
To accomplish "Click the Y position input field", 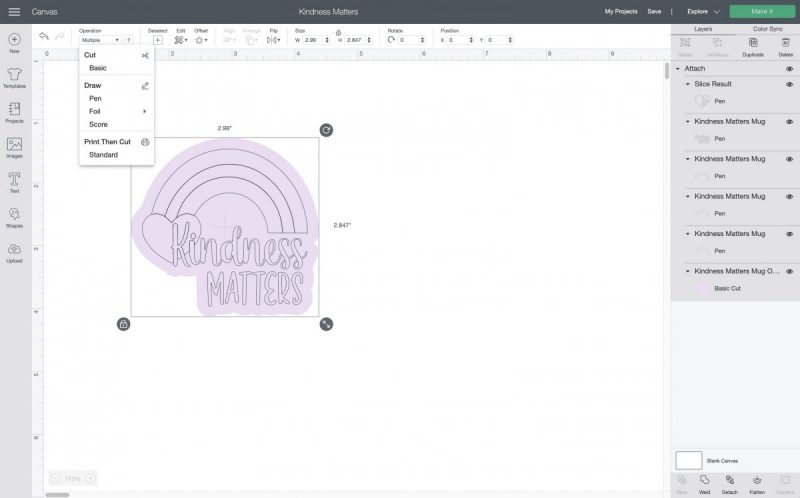I will 497,40.
